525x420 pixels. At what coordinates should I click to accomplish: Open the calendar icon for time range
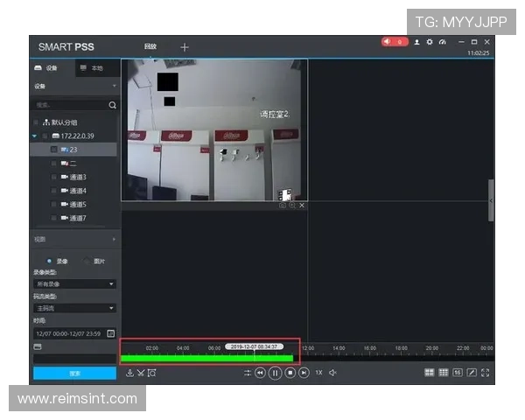[x=110, y=333]
